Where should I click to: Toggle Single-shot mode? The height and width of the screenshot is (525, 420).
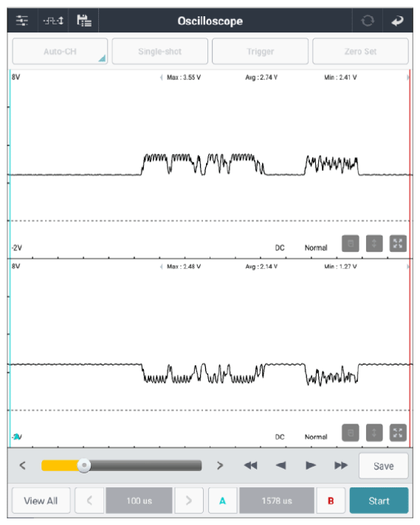160,51
